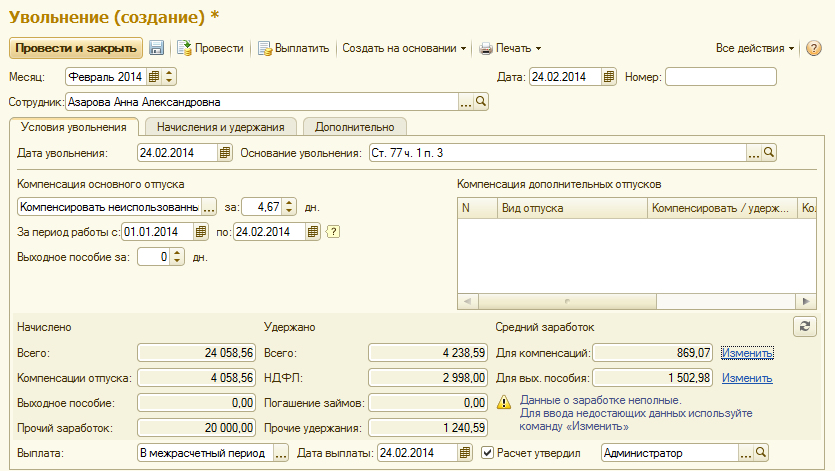Open the calendar icon next to Дата выплаты

[466, 453]
